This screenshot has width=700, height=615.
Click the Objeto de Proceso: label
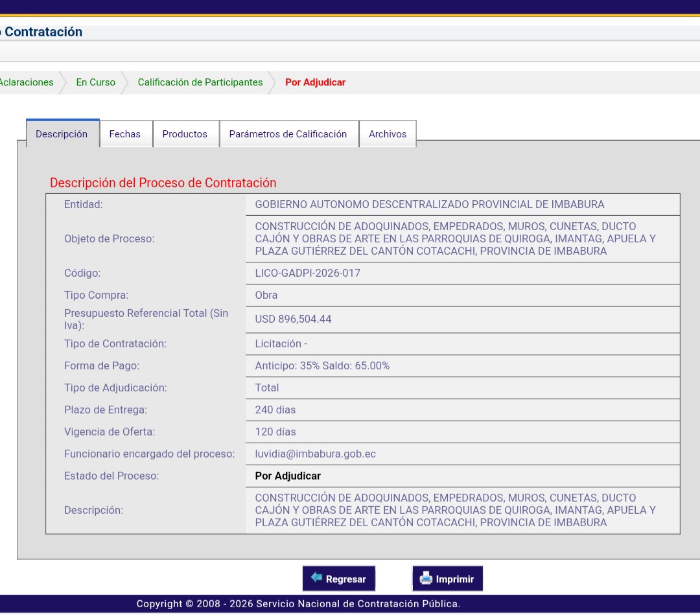point(110,238)
